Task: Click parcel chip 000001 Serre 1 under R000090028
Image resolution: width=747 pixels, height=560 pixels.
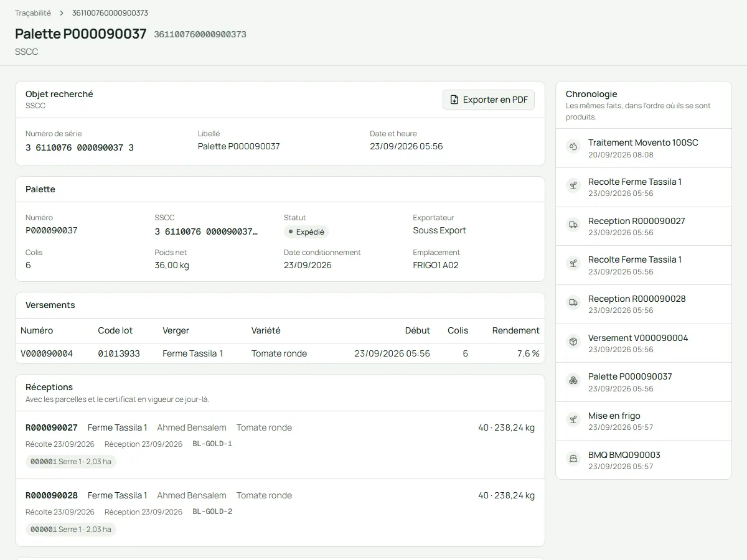Action: coord(71,530)
